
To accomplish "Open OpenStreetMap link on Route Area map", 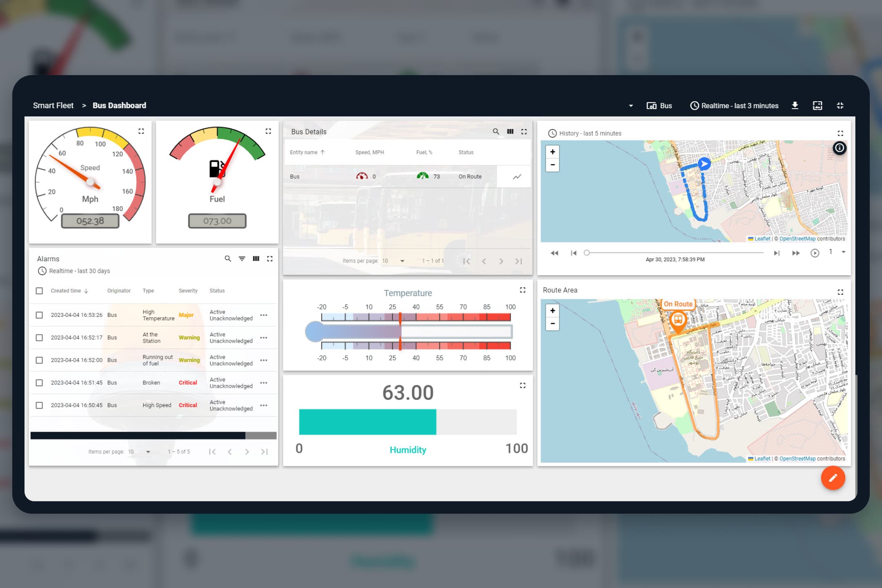I will (x=797, y=459).
